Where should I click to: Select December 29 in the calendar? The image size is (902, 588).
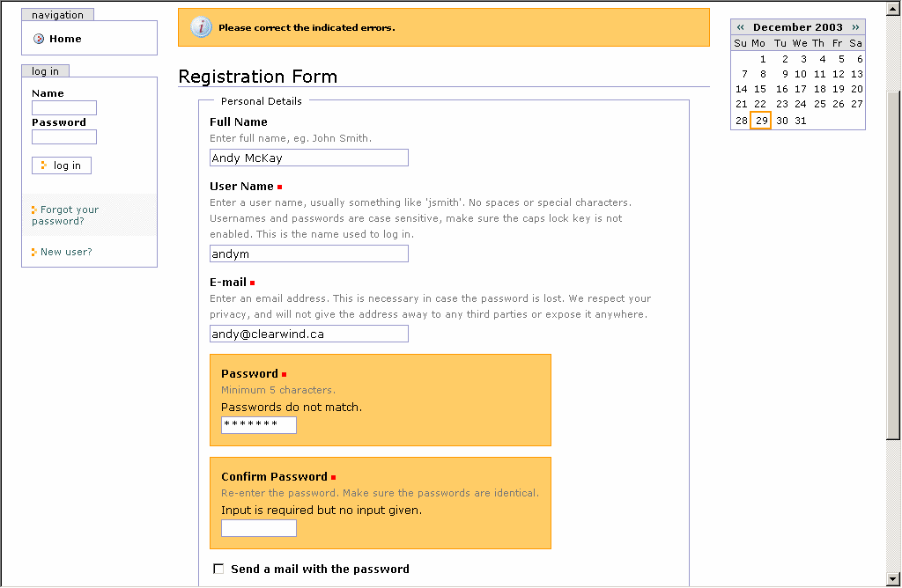761,121
